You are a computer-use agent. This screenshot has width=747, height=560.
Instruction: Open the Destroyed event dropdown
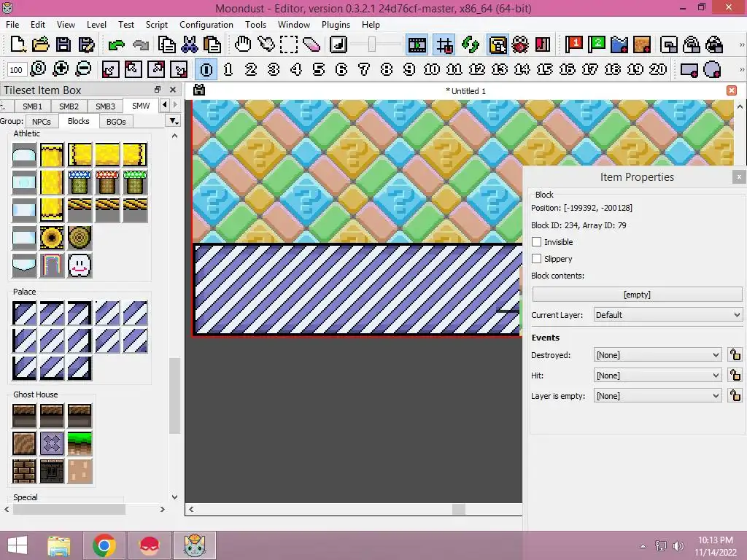click(x=657, y=355)
